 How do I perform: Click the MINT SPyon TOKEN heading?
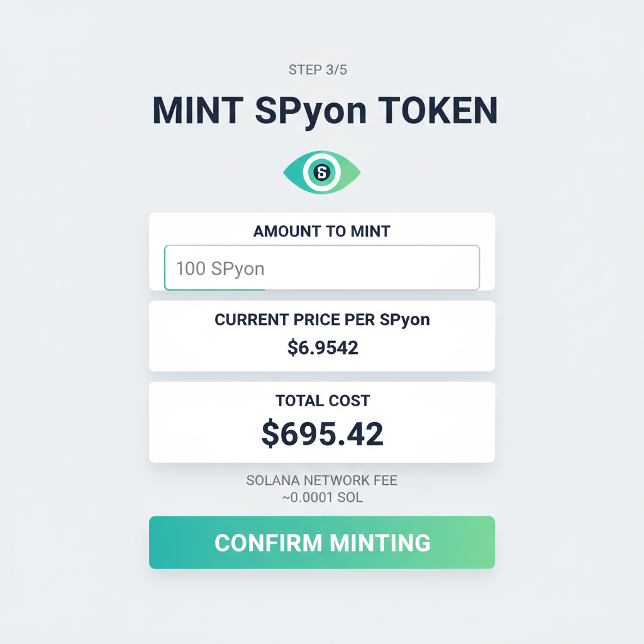tap(322, 110)
